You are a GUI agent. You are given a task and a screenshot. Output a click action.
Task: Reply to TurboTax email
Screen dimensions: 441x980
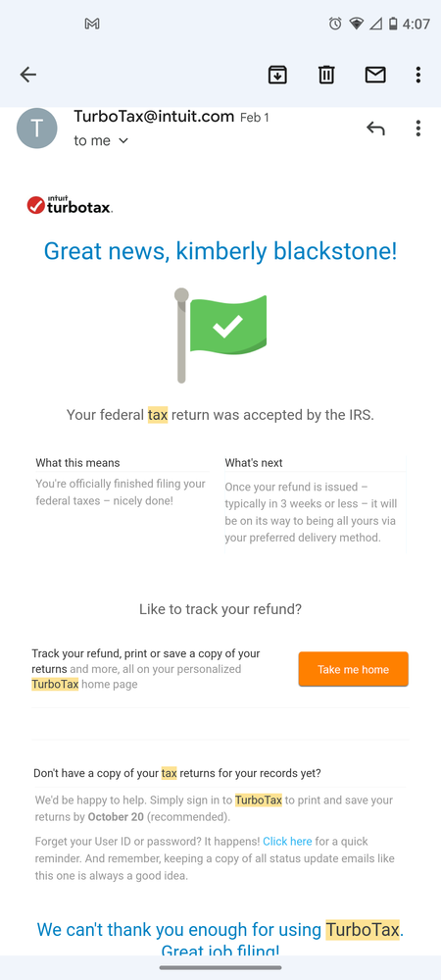pyautogui.click(x=375, y=129)
